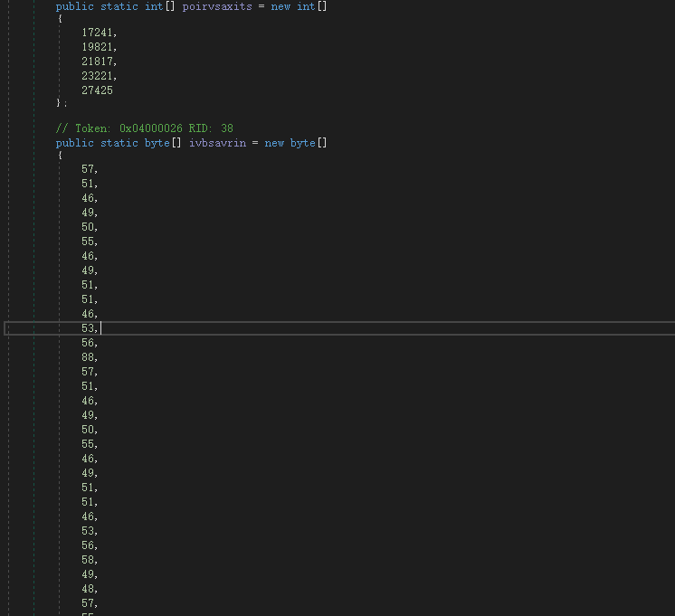Image resolution: width=675 pixels, height=616 pixels.
Task: Select the ivbsavrin field name
Action: [217, 143]
